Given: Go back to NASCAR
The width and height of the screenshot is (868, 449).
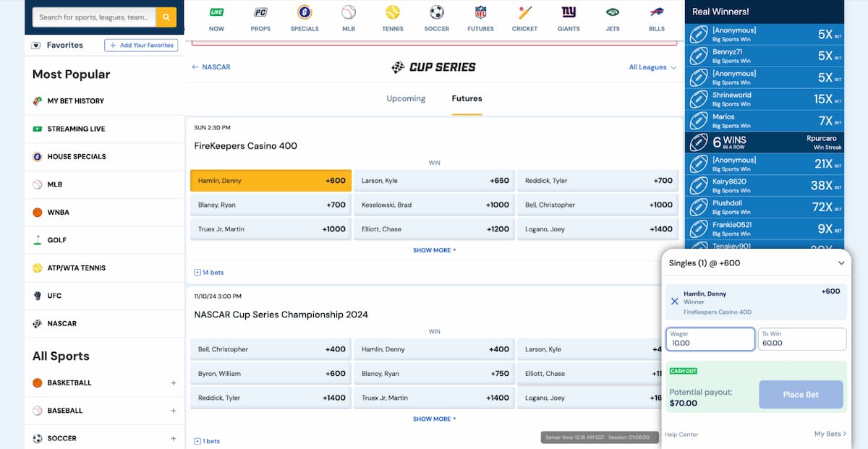Looking at the screenshot, I should [211, 67].
